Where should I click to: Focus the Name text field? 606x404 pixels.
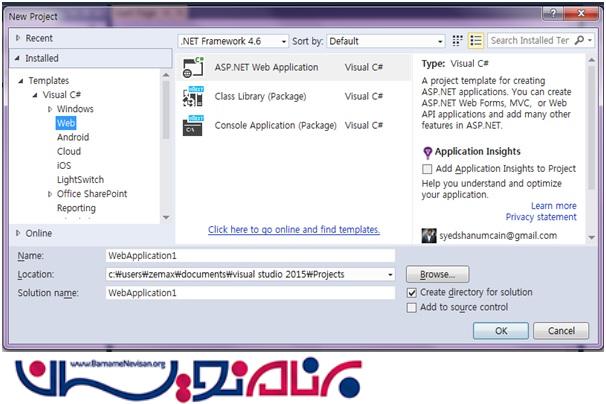250,256
